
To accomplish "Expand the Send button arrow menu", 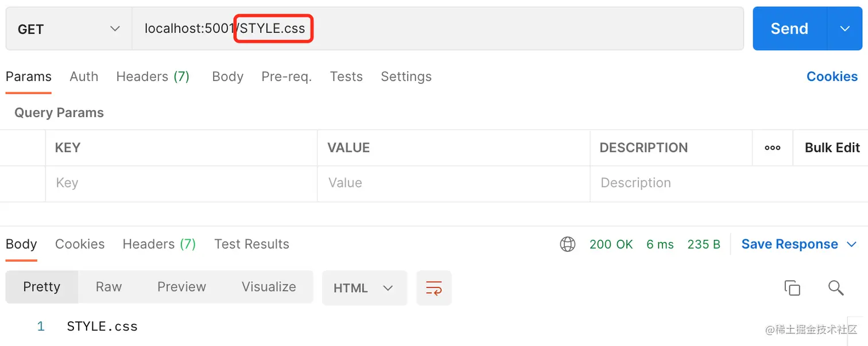I will (x=844, y=29).
